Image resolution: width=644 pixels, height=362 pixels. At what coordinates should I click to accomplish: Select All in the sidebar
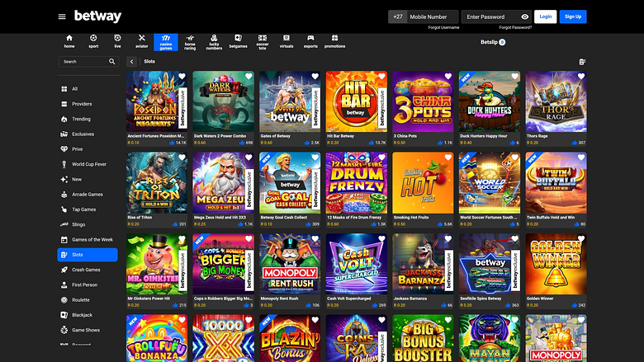88,88
